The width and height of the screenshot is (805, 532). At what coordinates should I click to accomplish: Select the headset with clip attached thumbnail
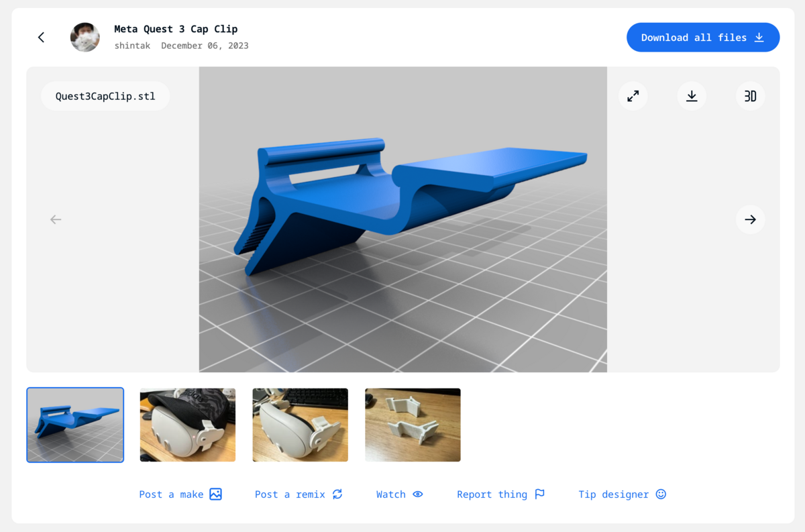(x=301, y=425)
